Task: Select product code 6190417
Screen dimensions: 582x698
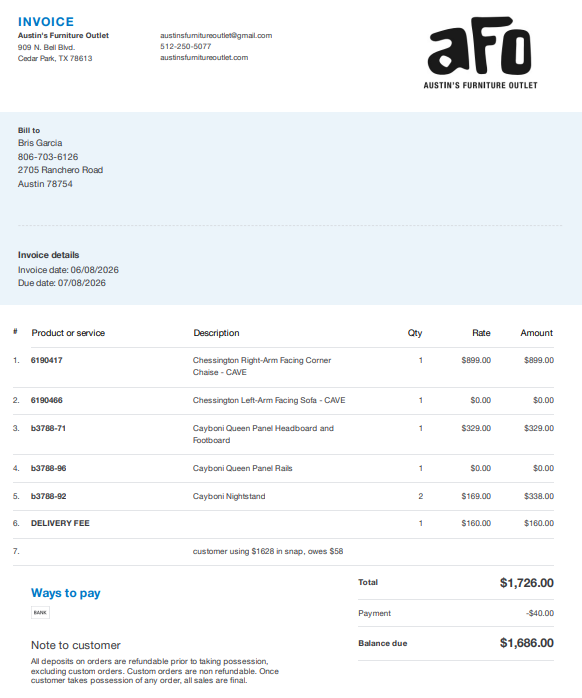Action: (46, 360)
